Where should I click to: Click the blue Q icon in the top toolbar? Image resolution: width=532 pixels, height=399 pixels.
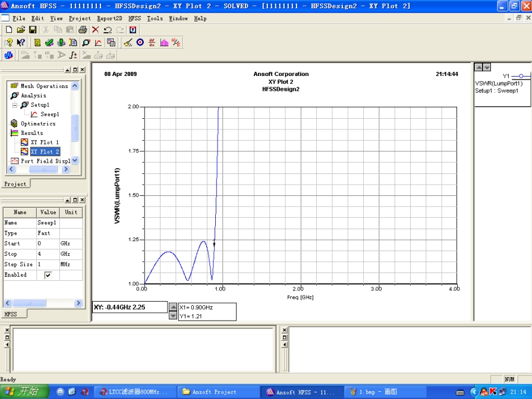pyautogui.click(x=133, y=30)
